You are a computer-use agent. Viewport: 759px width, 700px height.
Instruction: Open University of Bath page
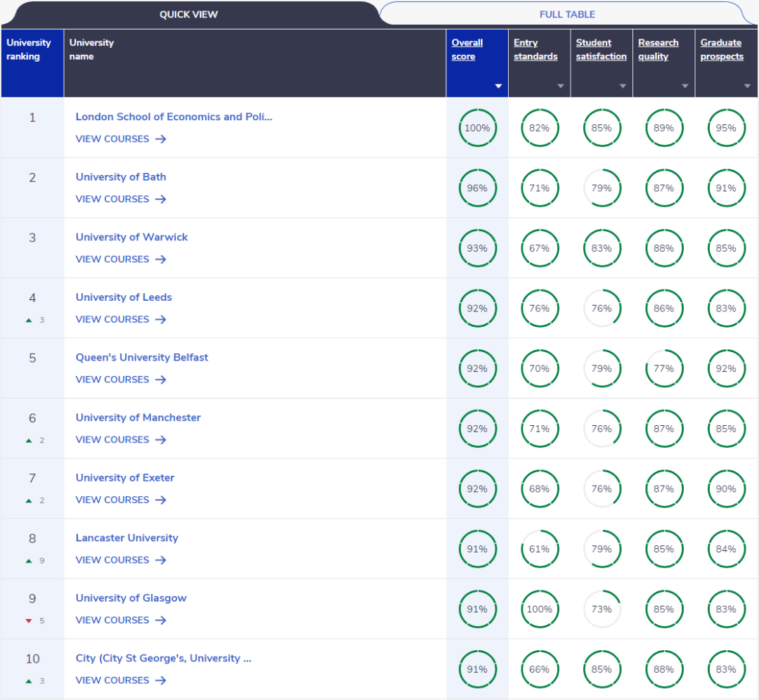[121, 177]
